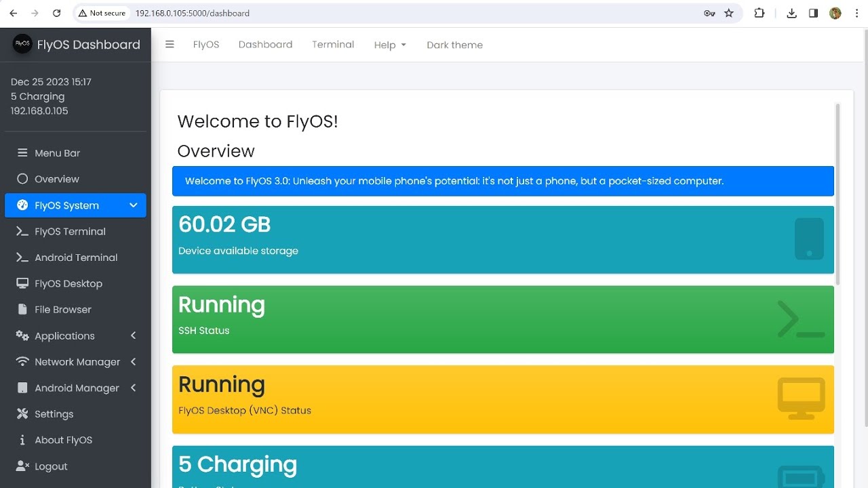The width and height of the screenshot is (868, 488).
Task: Toggle the sidebar with the hamburger icon
Action: pyautogui.click(x=170, y=44)
